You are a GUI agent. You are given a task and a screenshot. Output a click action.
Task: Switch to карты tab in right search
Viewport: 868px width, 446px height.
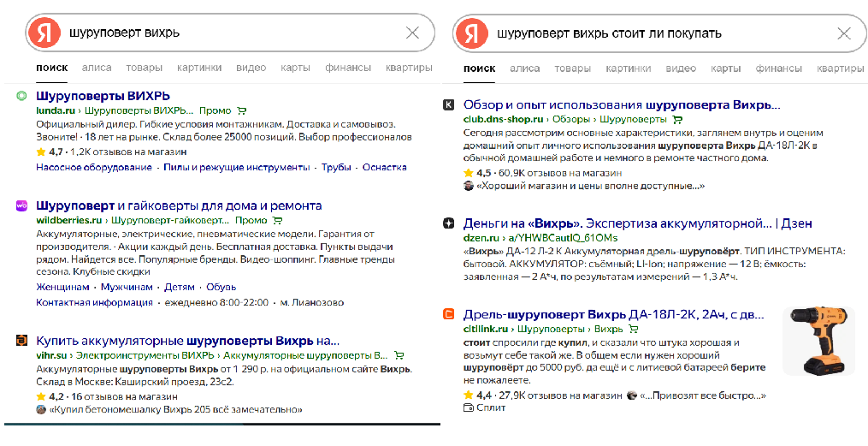click(726, 68)
